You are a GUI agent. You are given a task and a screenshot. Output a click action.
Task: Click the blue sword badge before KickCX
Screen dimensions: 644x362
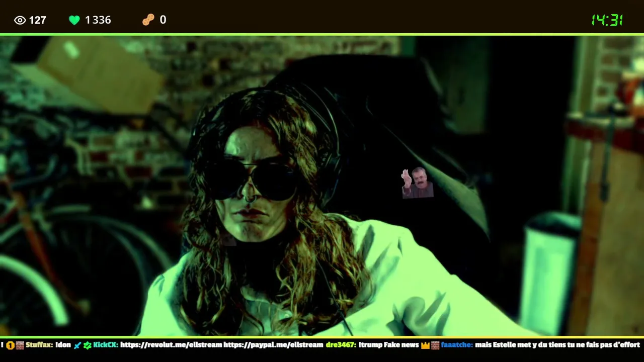coord(77,345)
